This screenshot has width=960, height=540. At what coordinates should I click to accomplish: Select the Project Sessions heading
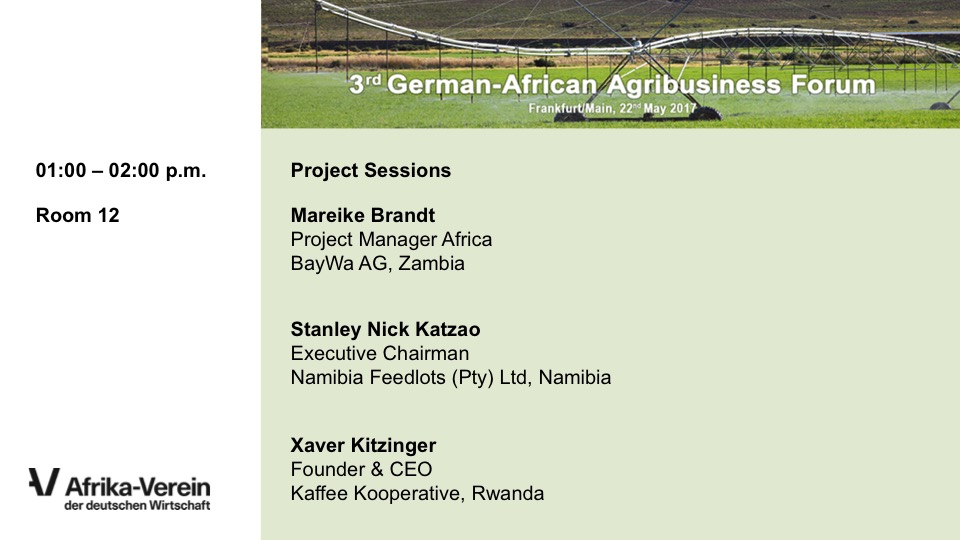(x=370, y=171)
